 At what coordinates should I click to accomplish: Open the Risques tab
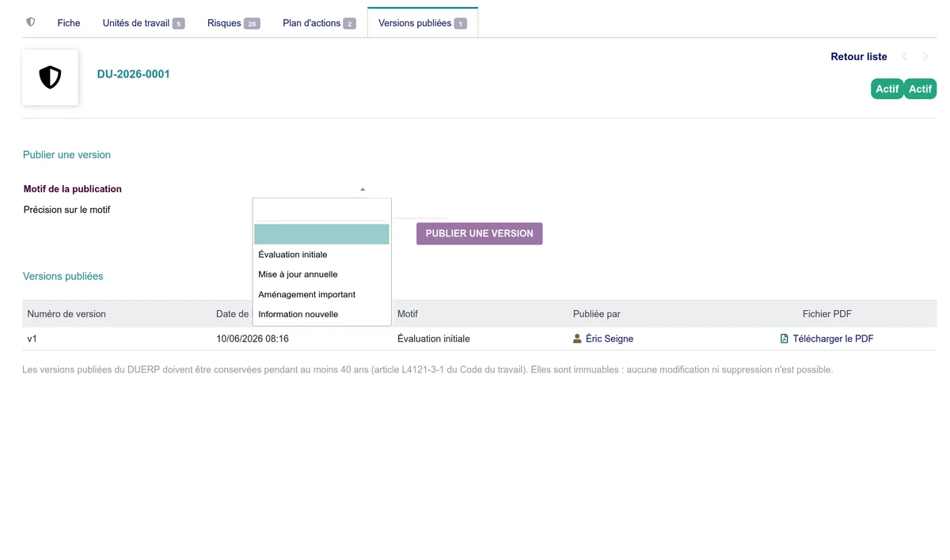(234, 23)
